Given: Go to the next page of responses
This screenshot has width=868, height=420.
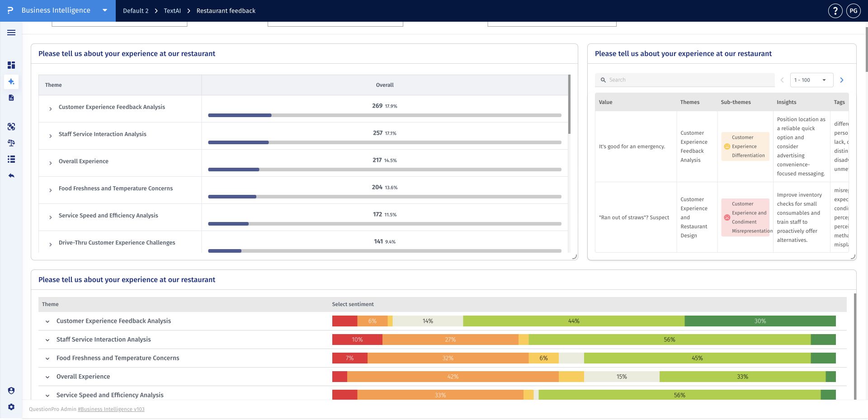Looking at the screenshot, I should [x=841, y=80].
